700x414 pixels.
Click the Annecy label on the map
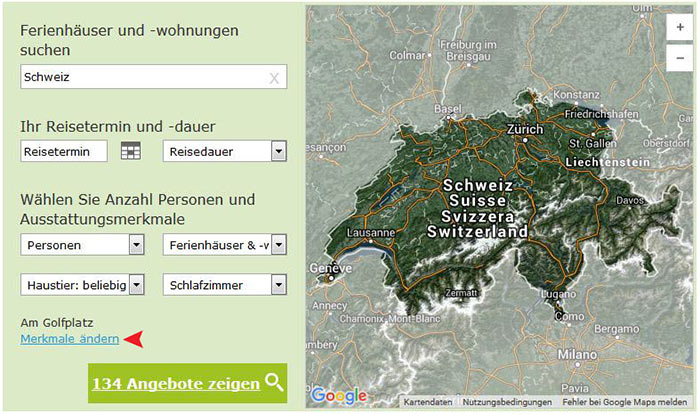pos(329,306)
